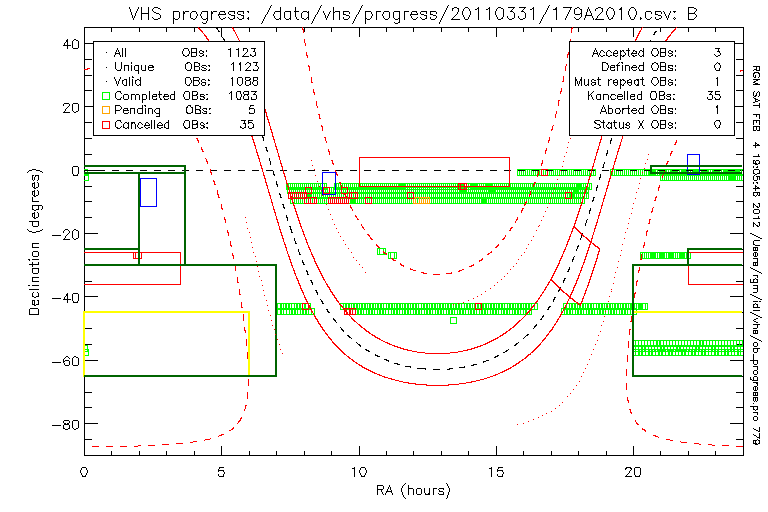Click the green Completed OBs legend marker
This screenshot has width=768, height=512.
tap(104, 95)
